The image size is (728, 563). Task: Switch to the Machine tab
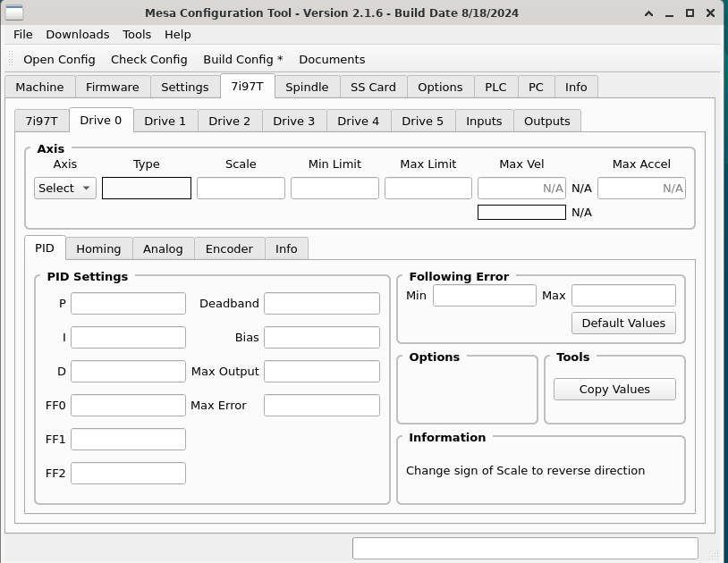point(40,88)
